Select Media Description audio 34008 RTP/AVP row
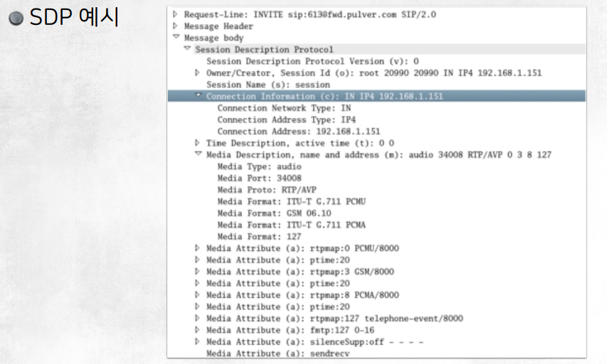The height and width of the screenshot is (364, 607). click(379, 155)
